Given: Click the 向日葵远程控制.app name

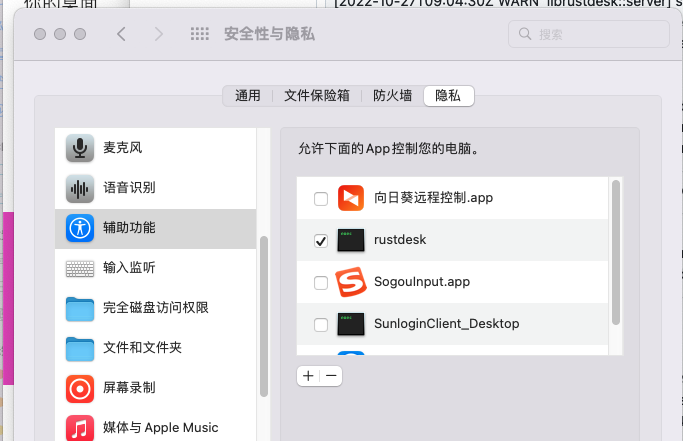Looking at the screenshot, I should (x=433, y=198).
